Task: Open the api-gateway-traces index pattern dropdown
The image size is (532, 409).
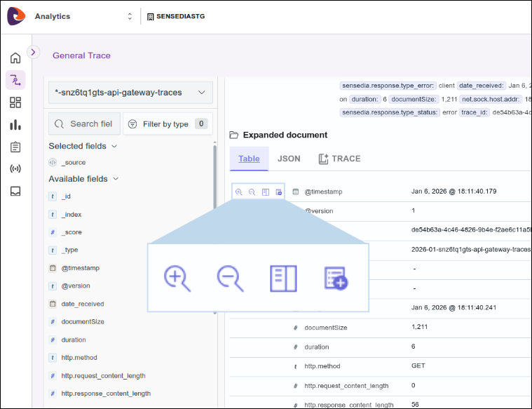Action: [130, 92]
